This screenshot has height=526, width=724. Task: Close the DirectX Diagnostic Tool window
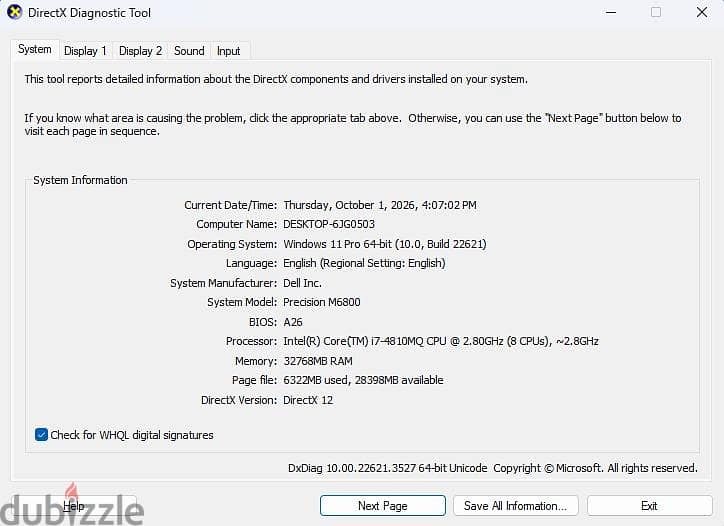pyautogui.click(x=702, y=12)
